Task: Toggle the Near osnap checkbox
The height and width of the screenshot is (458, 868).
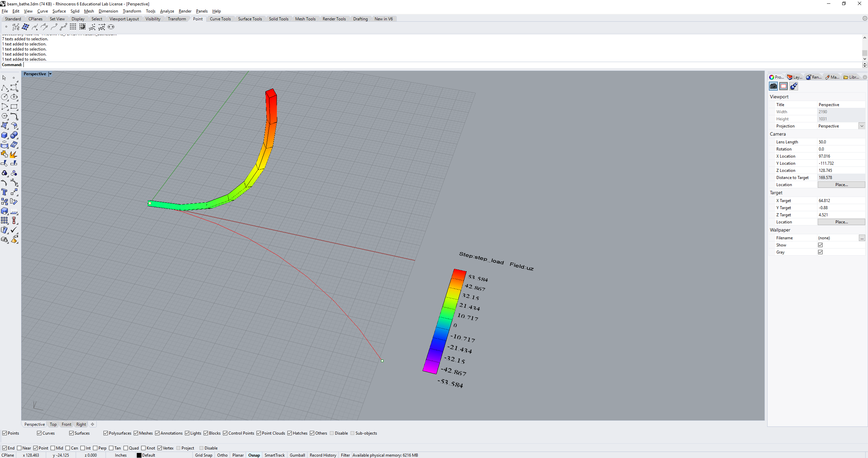Action: click(x=19, y=448)
